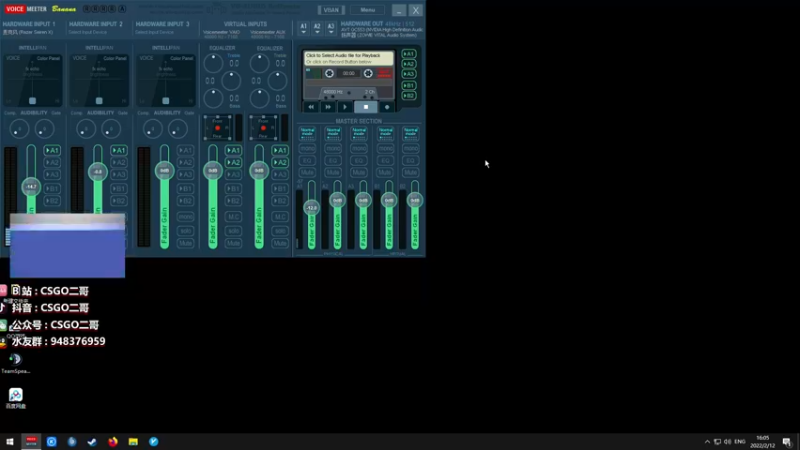Toggle cassette routing to B2 bus
800x450 pixels.
pos(409,95)
